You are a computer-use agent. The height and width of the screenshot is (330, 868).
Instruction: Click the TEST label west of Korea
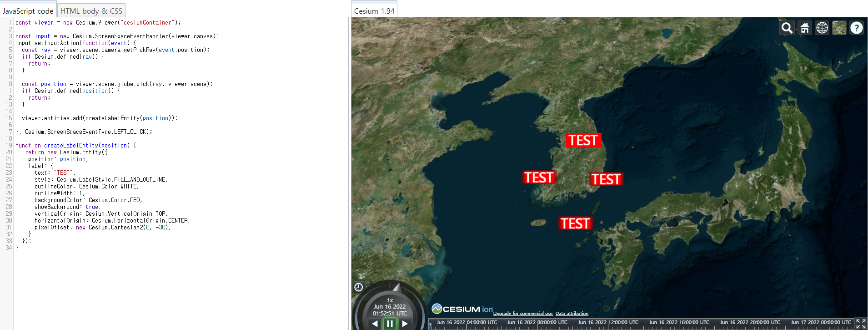(x=539, y=177)
